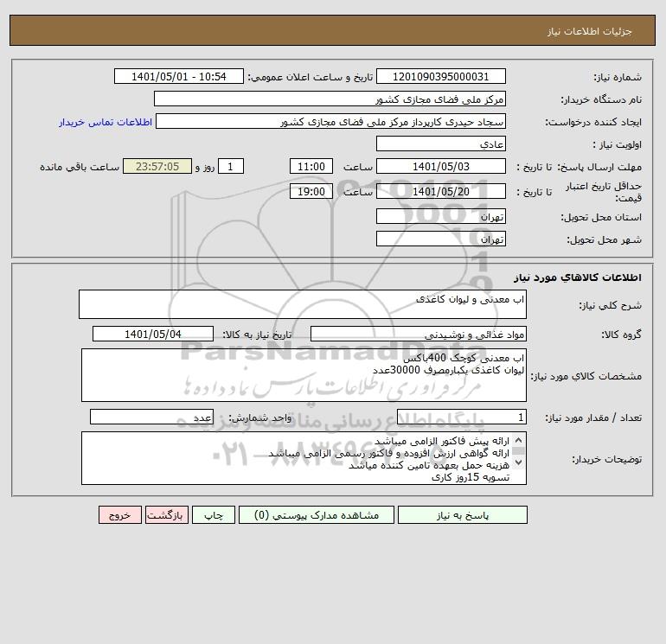666x644 pixels.
Task: Select the price validity time 19:00 field
Action: (311, 191)
